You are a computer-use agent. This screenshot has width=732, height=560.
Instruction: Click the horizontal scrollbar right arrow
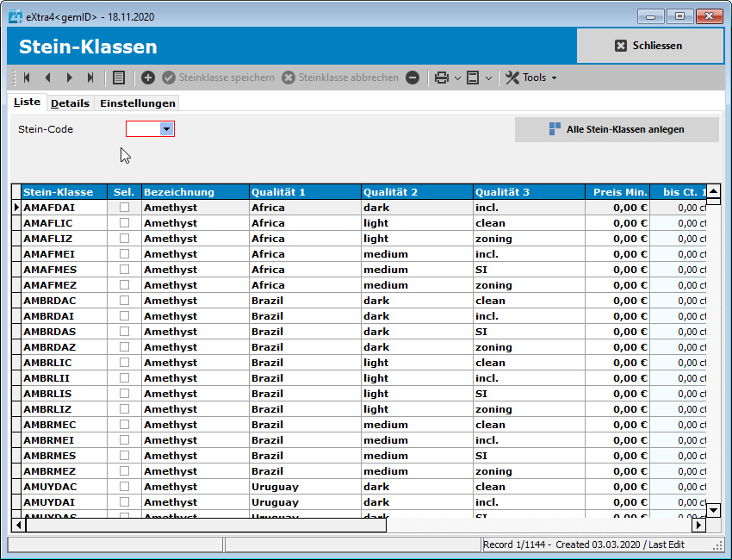pyautogui.click(x=698, y=524)
